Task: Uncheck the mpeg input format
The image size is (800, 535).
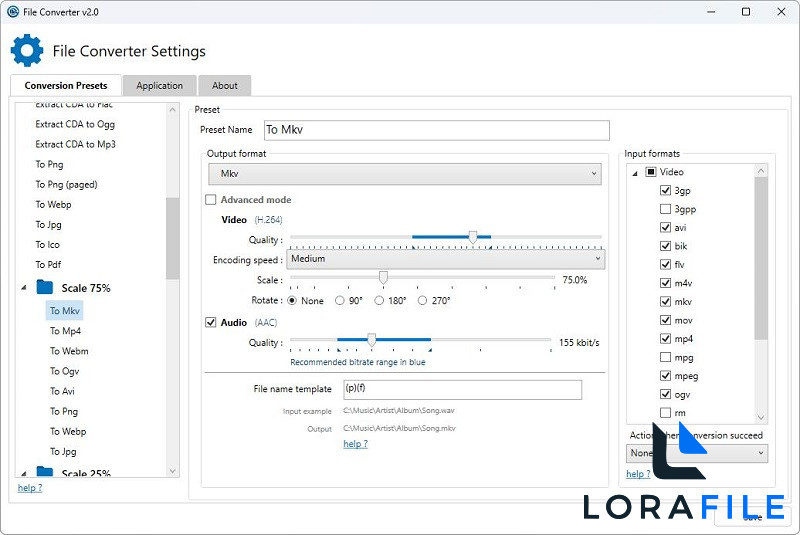Action: [x=665, y=375]
